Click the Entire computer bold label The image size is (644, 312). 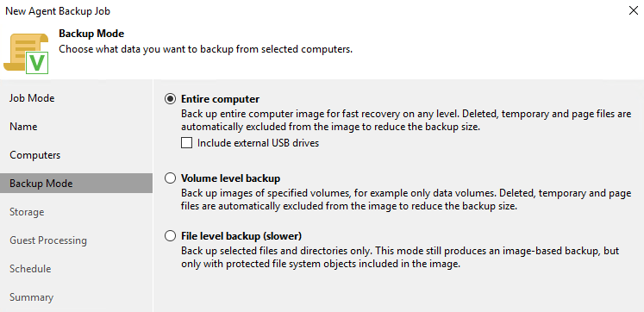220,99
